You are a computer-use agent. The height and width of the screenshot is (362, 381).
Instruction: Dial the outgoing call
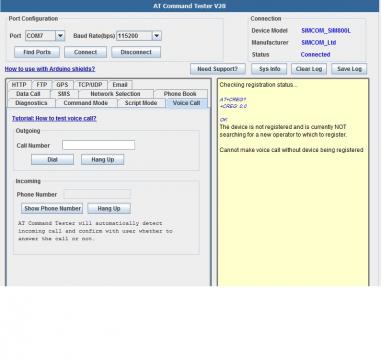click(x=52, y=160)
